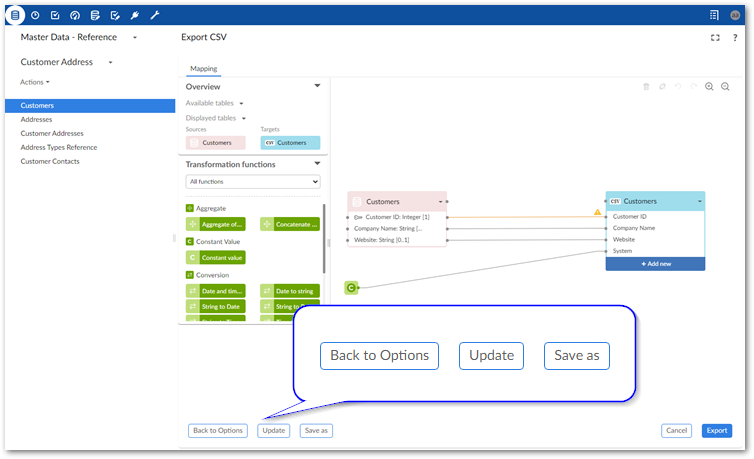The width and height of the screenshot is (754, 459).
Task: Open the source Customers table header menu arrow
Action: [440, 202]
